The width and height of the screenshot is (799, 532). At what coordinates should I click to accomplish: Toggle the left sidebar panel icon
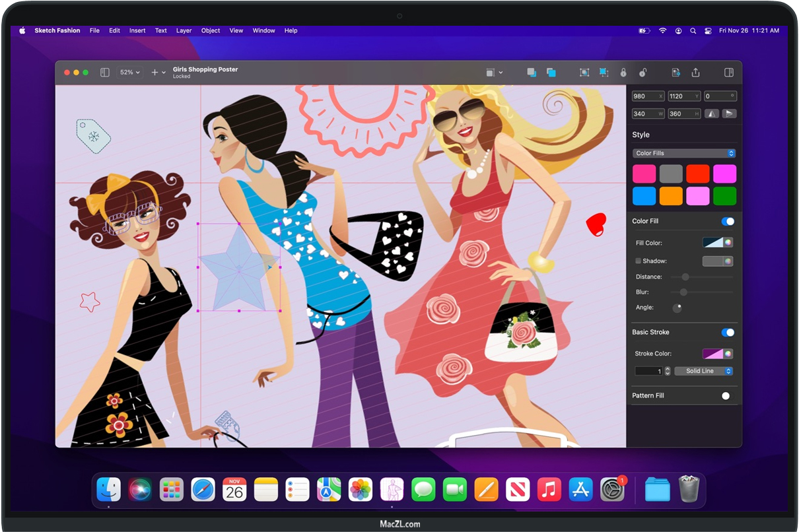click(x=104, y=73)
